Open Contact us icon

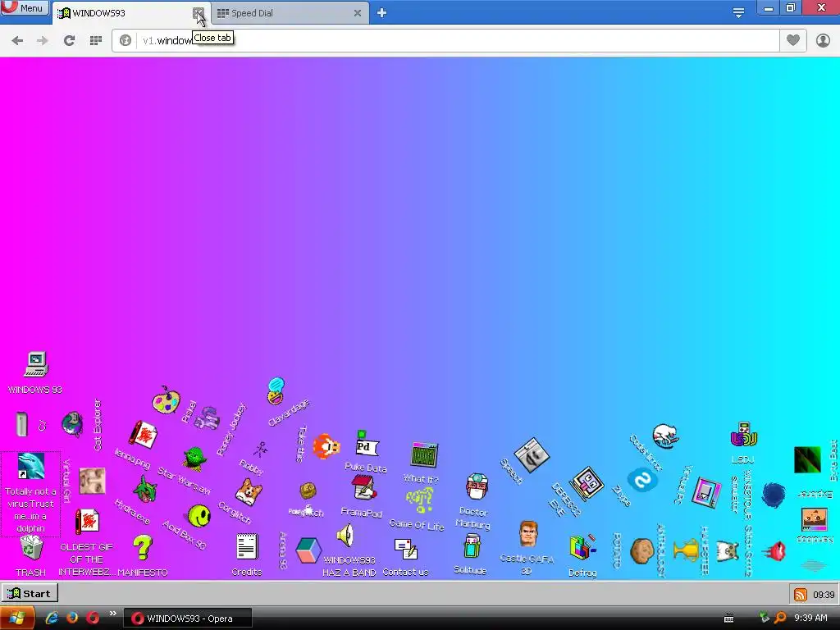click(406, 549)
